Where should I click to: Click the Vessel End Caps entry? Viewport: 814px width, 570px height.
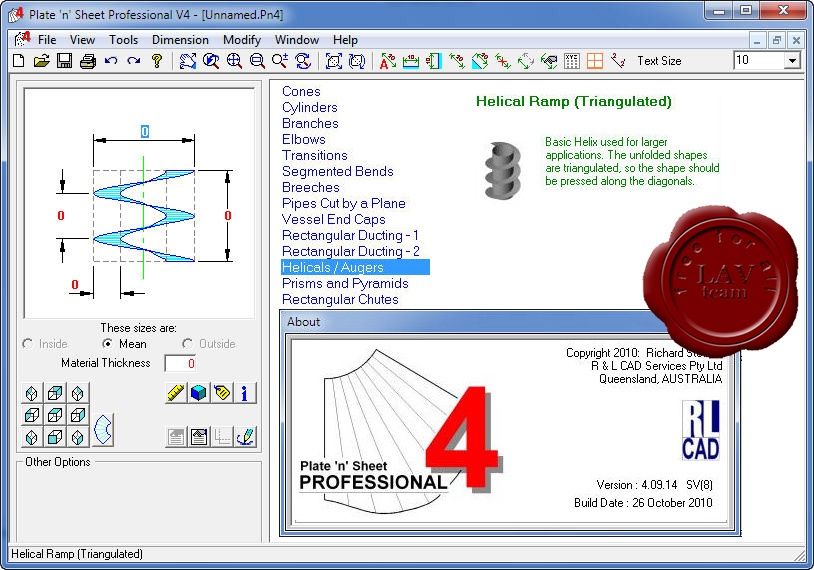[x=334, y=220]
